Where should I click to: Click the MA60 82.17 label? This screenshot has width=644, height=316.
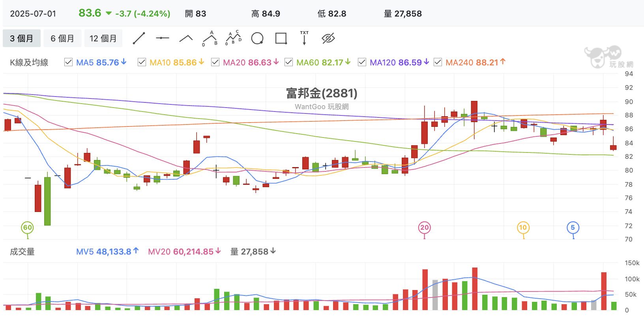324,62
